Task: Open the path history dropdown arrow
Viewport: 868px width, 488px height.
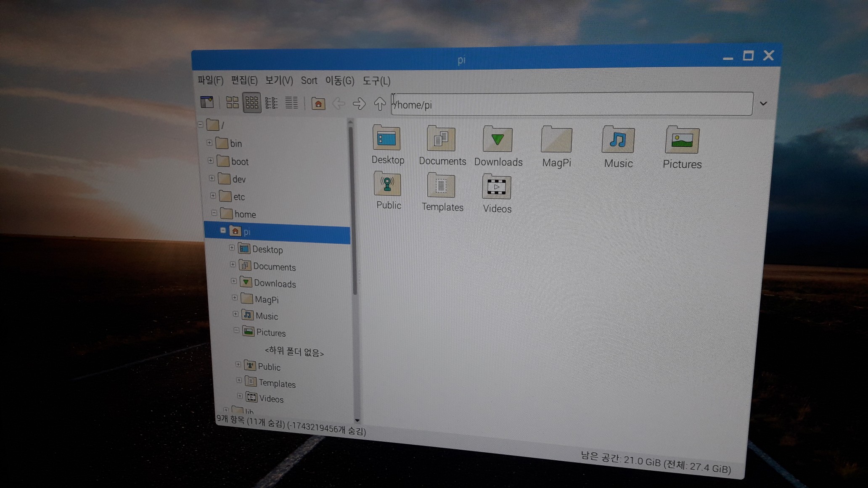Action: [x=763, y=103]
